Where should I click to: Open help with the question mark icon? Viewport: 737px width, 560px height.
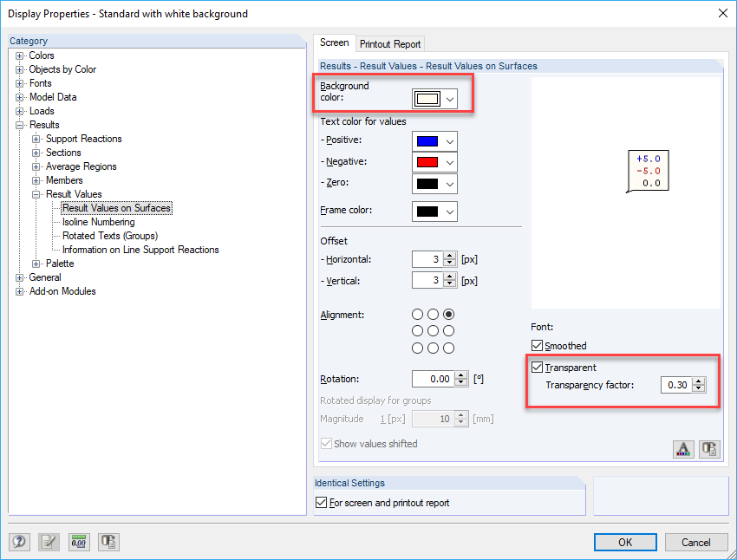click(19, 541)
